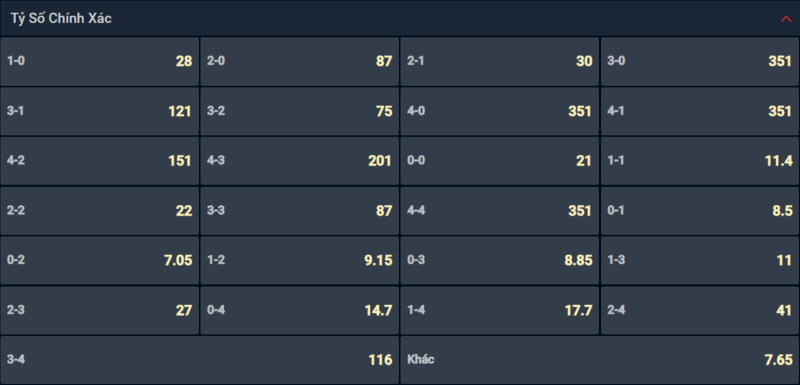Image resolution: width=800 pixels, height=385 pixels.
Task: Click the 0-3 score at odds 8.85
Action: pos(499,260)
